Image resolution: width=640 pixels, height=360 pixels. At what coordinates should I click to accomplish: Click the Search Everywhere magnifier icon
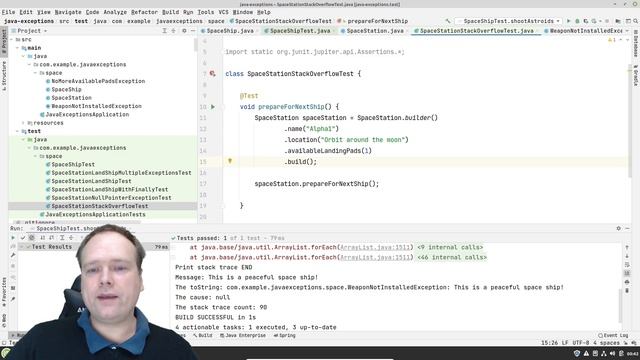click(x=636, y=21)
